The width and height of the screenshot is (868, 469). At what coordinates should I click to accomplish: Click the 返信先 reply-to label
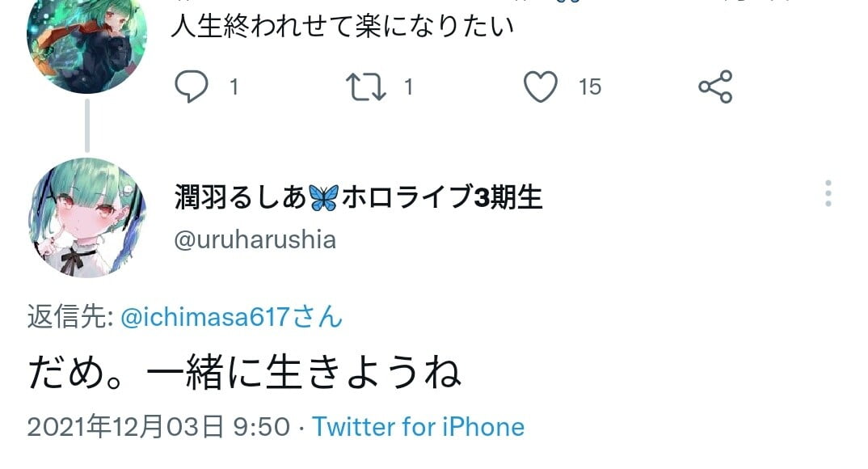click(x=70, y=318)
